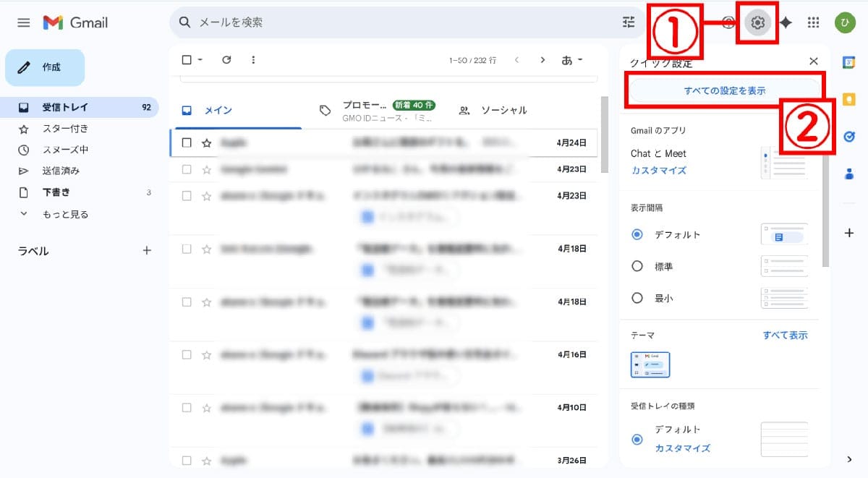This screenshot has width=868, height=478.
Task: Click the search magnifier icon
Action: point(185,22)
